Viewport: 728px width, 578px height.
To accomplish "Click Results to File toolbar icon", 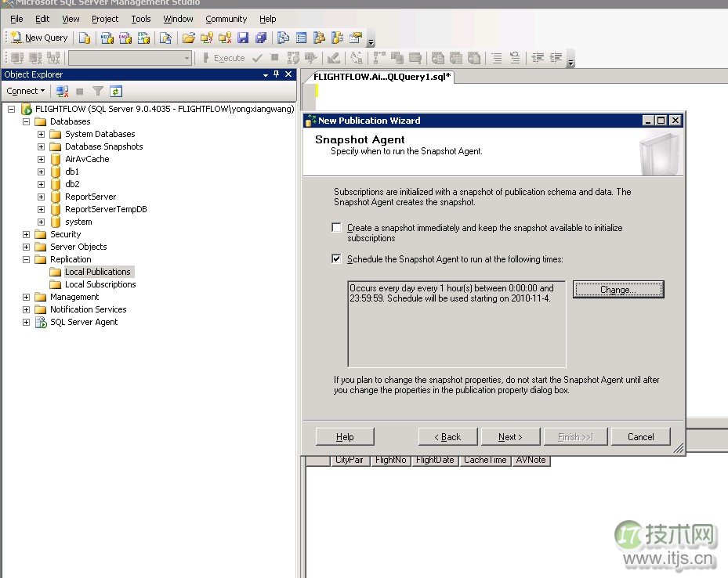I will click(x=473, y=58).
